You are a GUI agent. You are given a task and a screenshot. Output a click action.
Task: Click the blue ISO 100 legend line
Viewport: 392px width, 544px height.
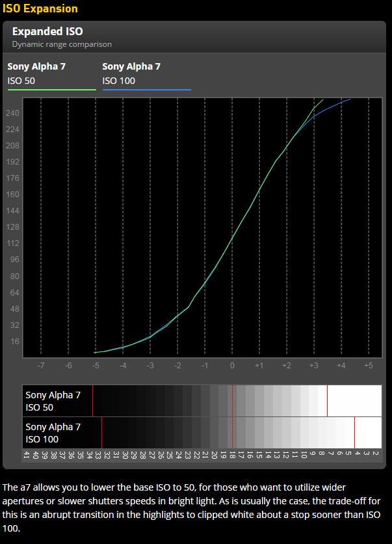pyautogui.click(x=147, y=90)
